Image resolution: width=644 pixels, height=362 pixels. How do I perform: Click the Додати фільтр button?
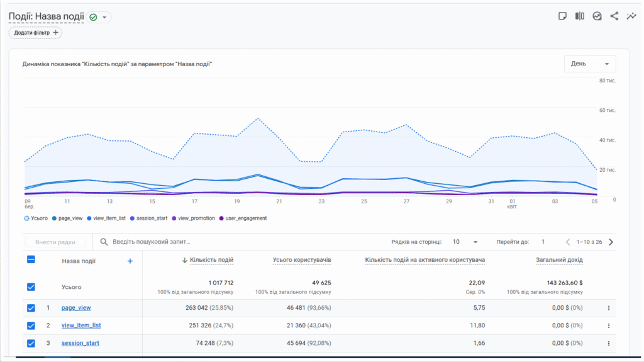click(35, 33)
